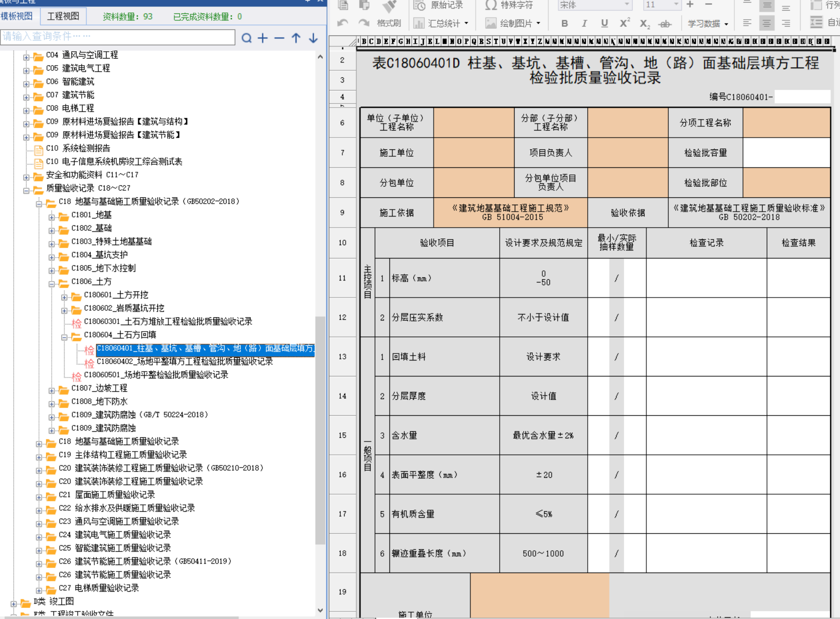Expand the C180601_土方开挖 folder

click(65, 296)
